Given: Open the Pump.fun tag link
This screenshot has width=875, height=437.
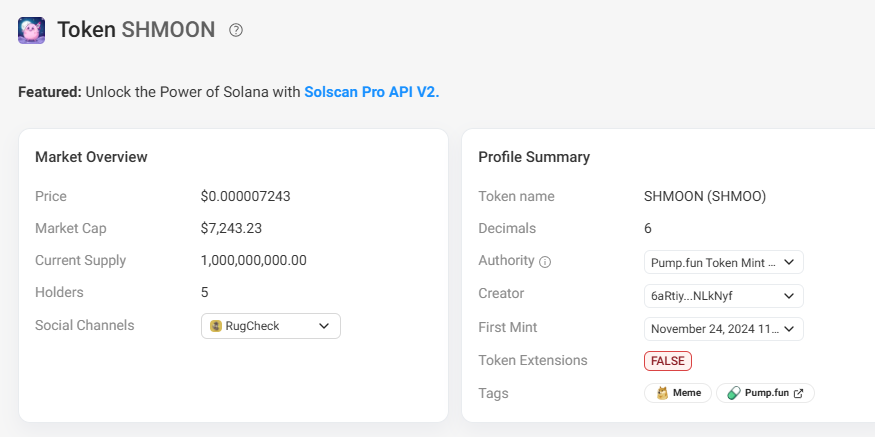Looking at the screenshot, I should pyautogui.click(x=766, y=393).
